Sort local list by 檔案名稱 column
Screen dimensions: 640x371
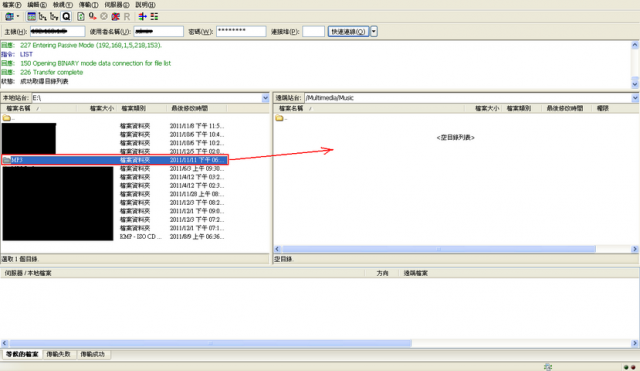click(x=39, y=108)
